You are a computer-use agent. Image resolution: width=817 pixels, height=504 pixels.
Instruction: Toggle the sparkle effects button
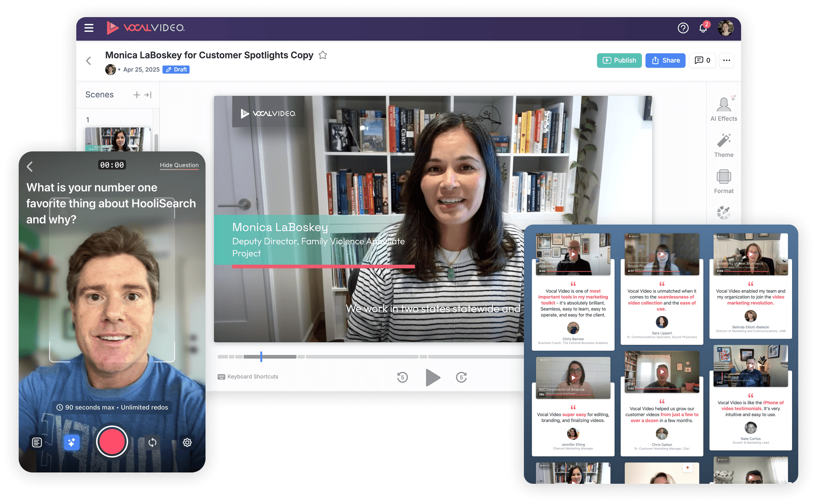click(x=72, y=443)
